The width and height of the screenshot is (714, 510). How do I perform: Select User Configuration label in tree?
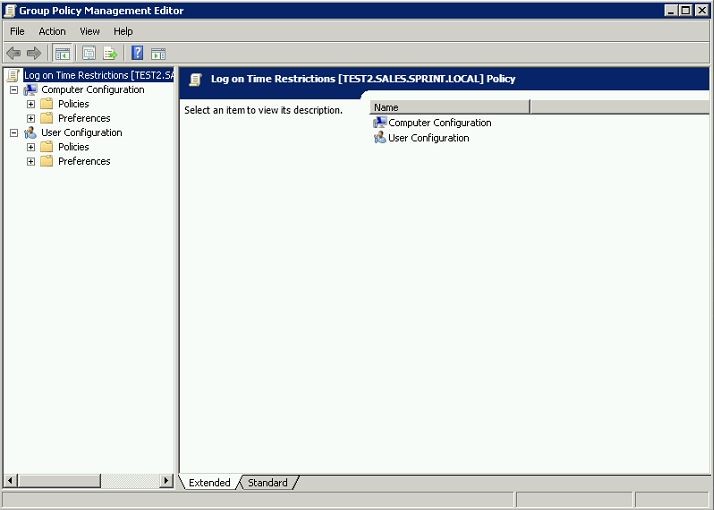click(82, 133)
